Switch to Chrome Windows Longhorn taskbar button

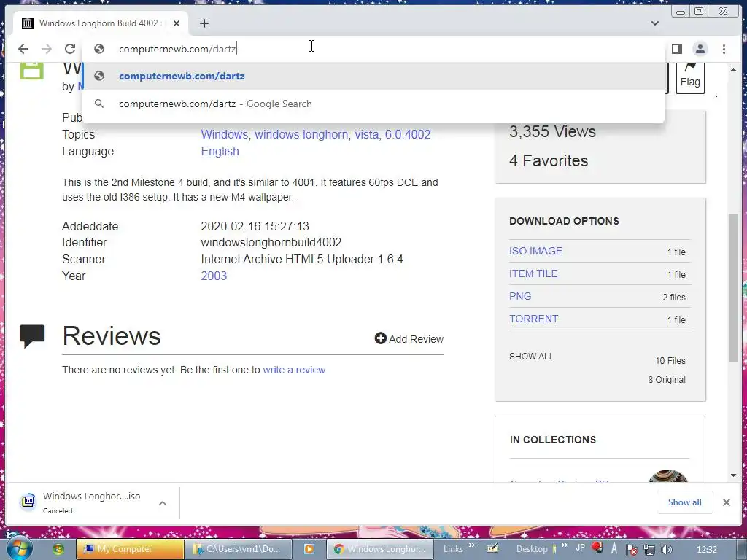click(379, 549)
